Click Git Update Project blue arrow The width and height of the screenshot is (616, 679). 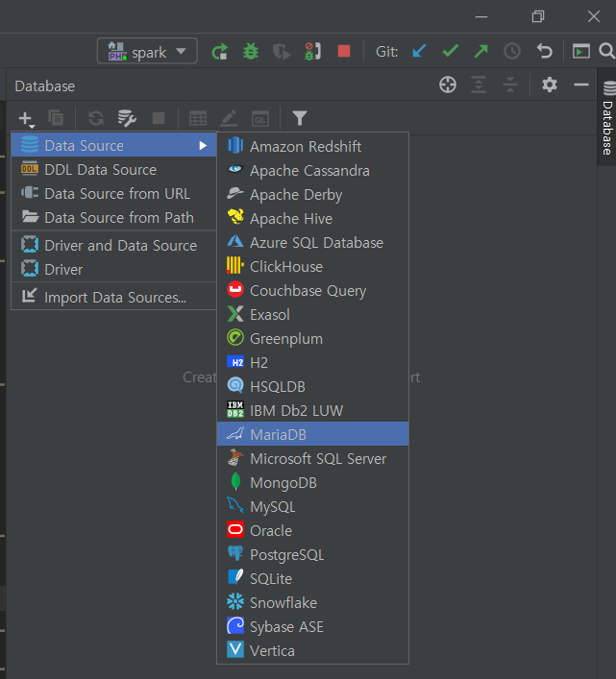pyautogui.click(x=419, y=51)
